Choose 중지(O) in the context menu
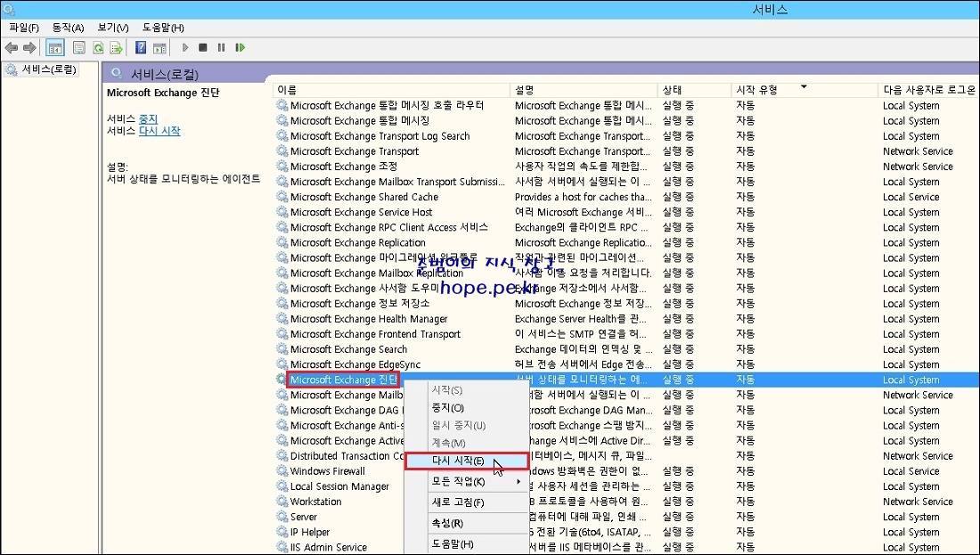This screenshot has width=980, height=555. pyautogui.click(x=466, y=407)
